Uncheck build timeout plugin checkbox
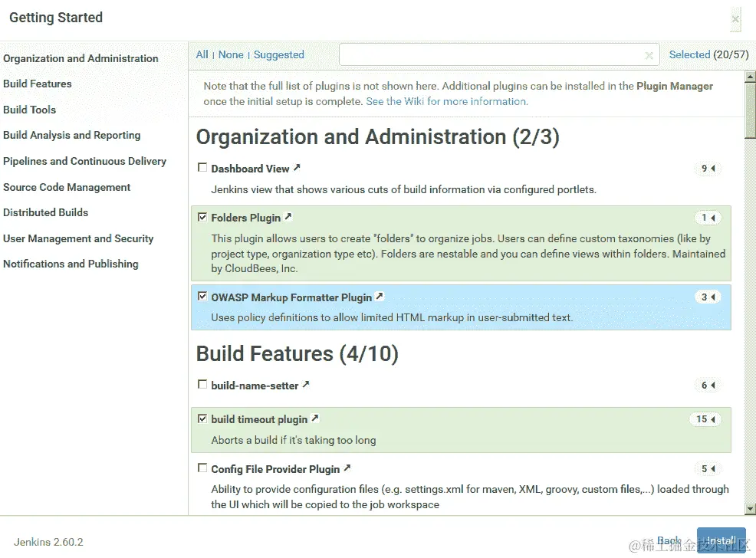Screen dimensions: 756x558 pos(202,419)
